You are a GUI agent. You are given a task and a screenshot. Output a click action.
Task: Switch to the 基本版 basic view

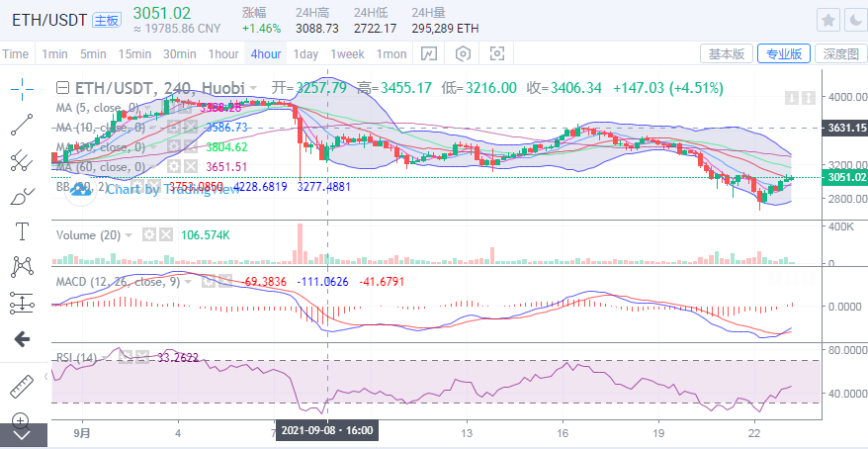(727, 53)
